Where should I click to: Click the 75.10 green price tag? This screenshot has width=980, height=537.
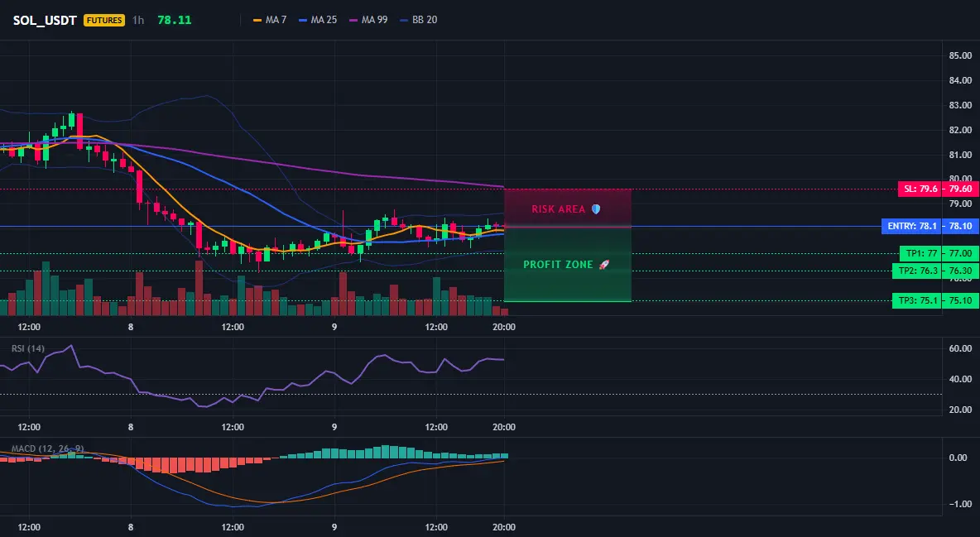(961, 300)
